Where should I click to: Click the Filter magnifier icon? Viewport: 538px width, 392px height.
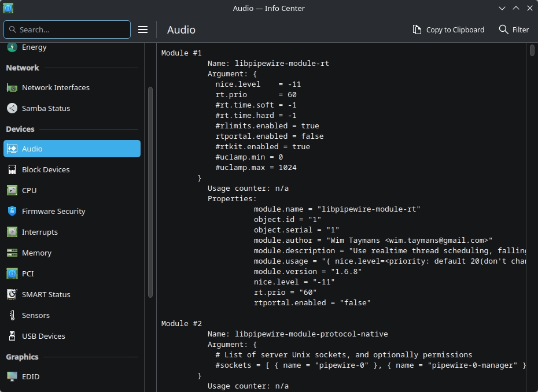tap(503, 29)
